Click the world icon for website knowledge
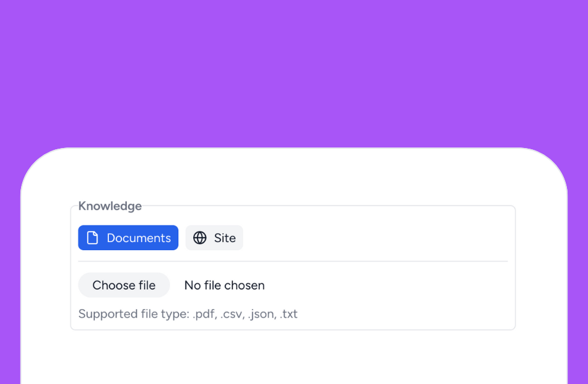Screen dimensions: 588x384 pos(199,237)
